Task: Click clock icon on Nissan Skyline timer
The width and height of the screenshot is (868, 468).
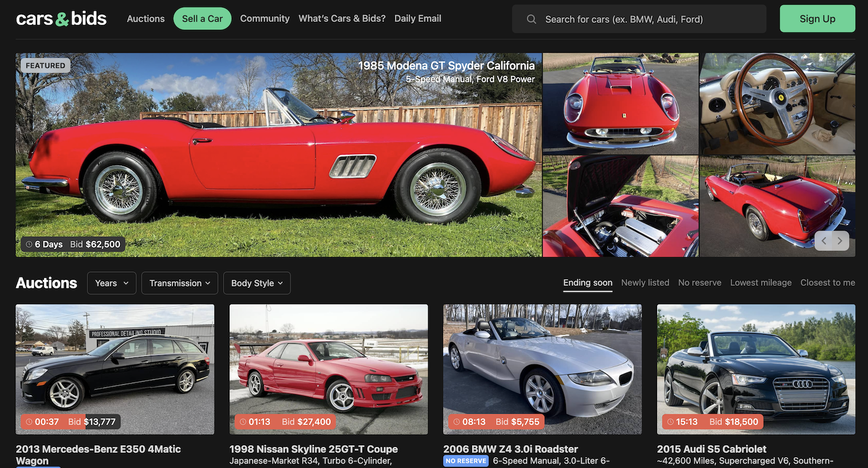Action: point(243,422)
